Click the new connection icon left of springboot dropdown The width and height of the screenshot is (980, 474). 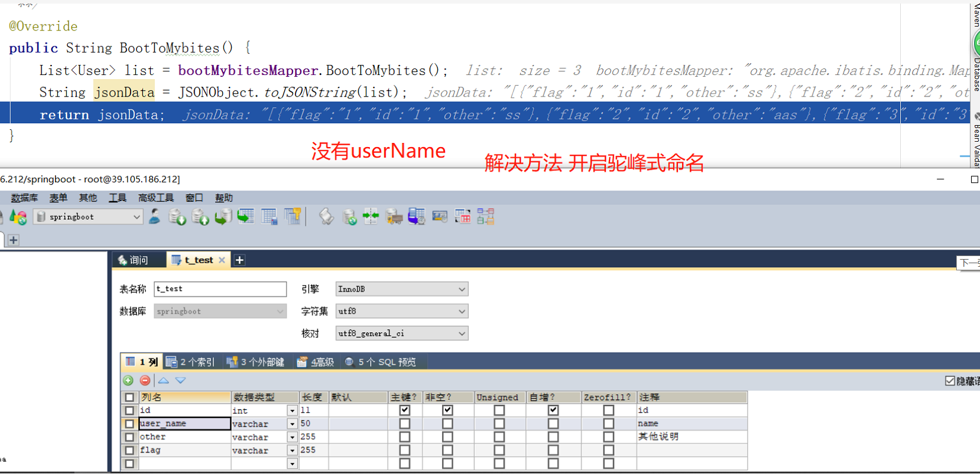(x=18, y=217)
